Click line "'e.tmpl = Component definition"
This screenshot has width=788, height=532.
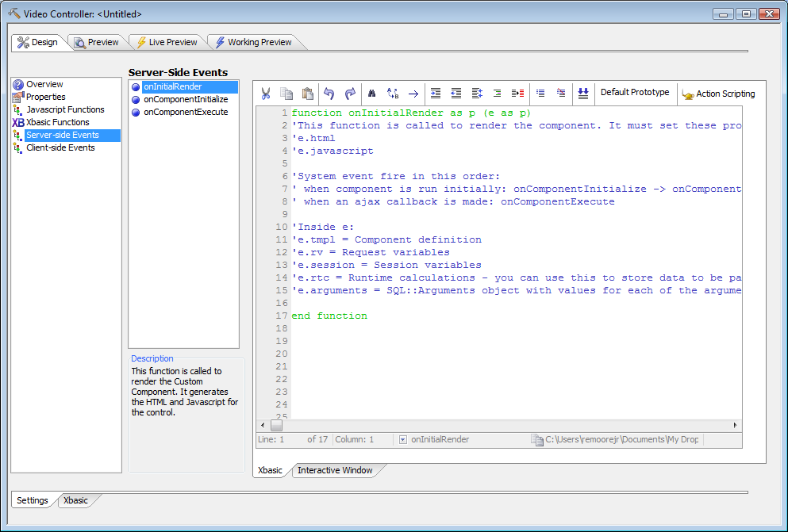point(386,240)
